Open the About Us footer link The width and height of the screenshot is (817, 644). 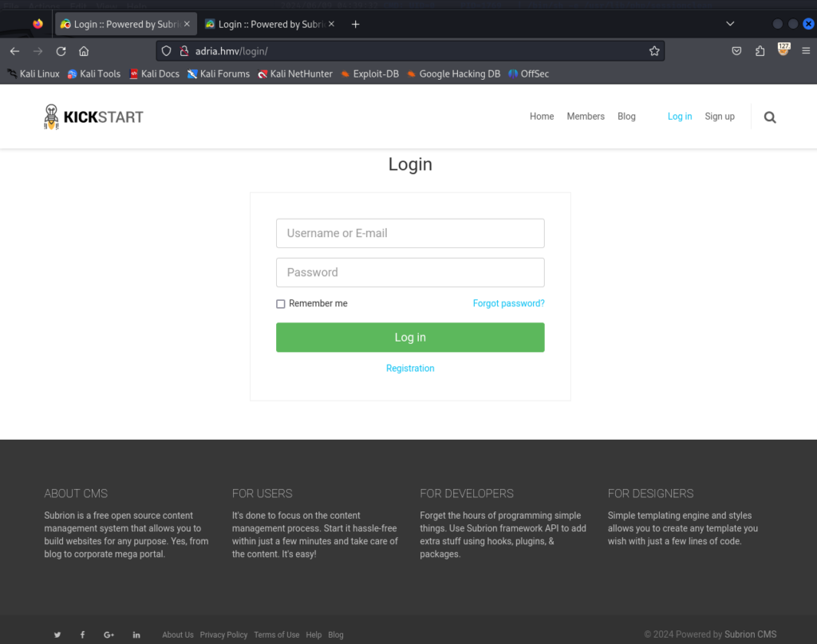[178, 634]
